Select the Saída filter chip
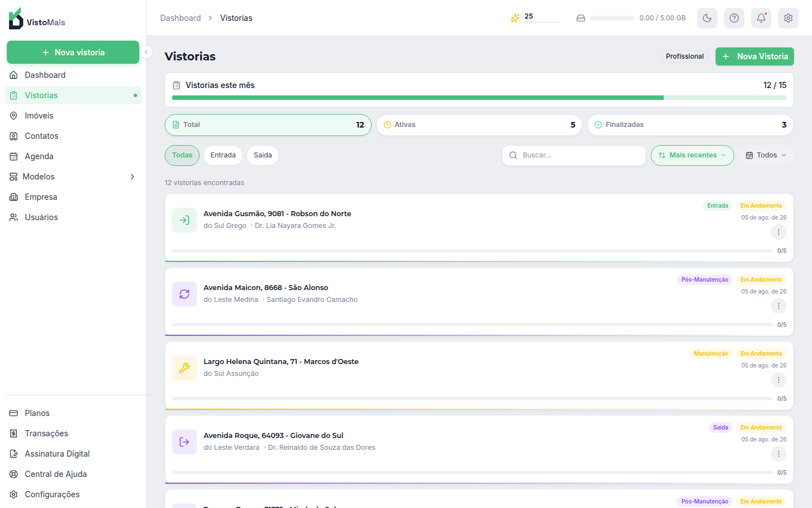This screenshot has height=508, width=812. (263, 155)
